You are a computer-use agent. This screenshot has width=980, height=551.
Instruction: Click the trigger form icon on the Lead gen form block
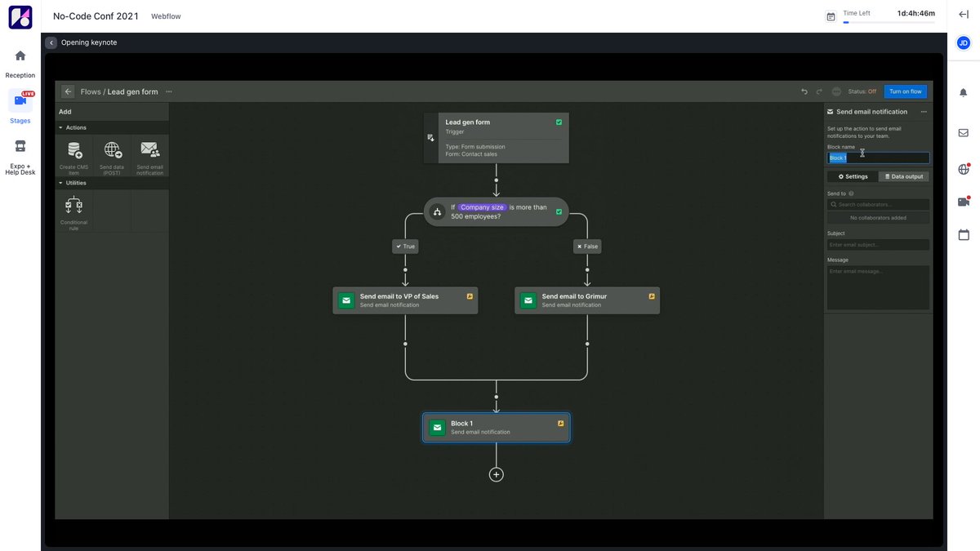click(430, 137)
